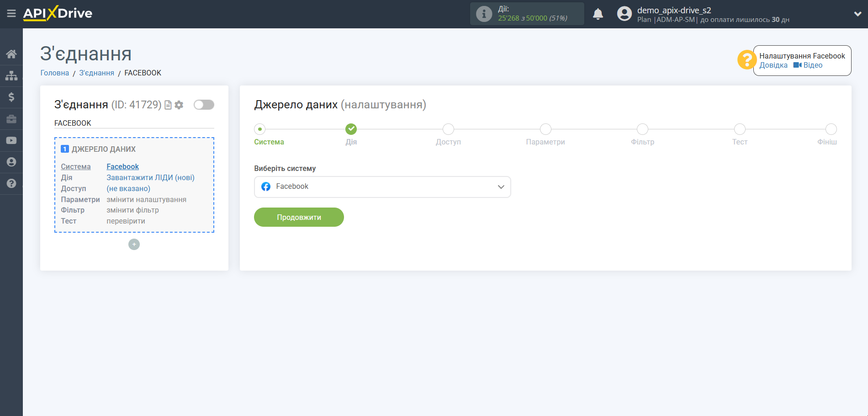Open billing via the dollar sign icon
Screen dimensions: 868x416
(x=11, y=97)
